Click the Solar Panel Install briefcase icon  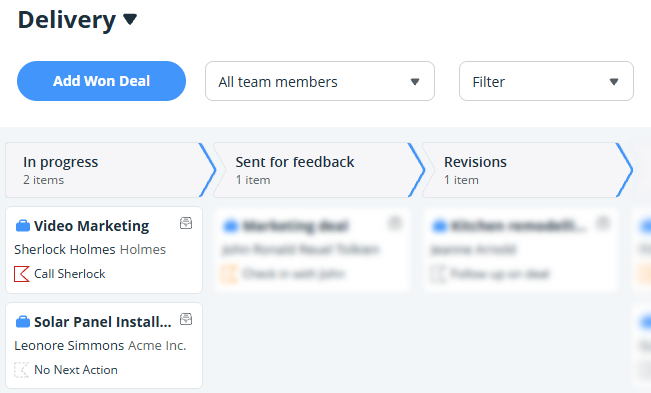23,322
